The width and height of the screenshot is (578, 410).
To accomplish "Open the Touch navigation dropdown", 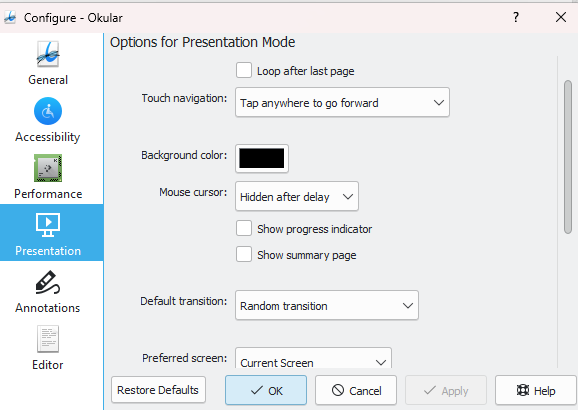I will [342, 102].
